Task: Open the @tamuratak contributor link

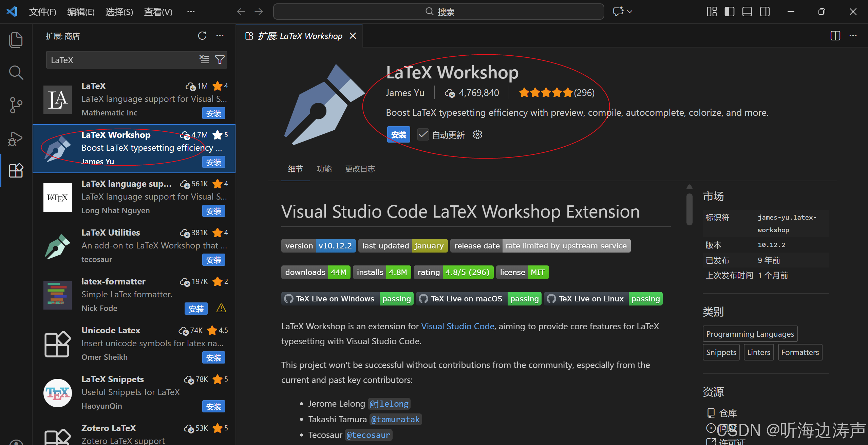Action: [395, 420]
